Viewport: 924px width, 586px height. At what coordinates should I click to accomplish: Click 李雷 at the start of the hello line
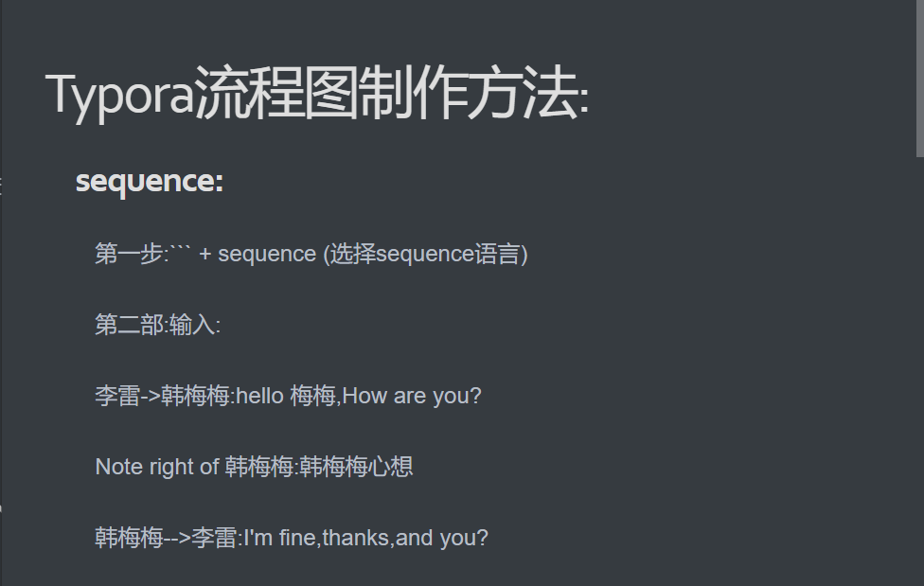117,396
